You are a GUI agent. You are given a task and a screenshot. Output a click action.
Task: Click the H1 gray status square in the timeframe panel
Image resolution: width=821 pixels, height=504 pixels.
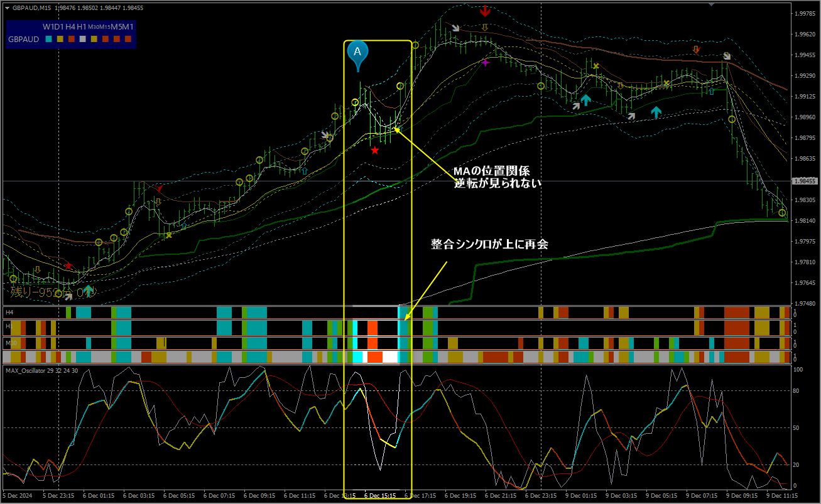point(82,39)
